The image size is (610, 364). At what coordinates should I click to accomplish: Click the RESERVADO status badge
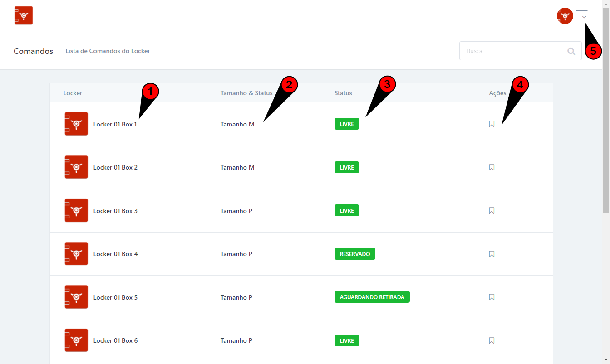354,254
